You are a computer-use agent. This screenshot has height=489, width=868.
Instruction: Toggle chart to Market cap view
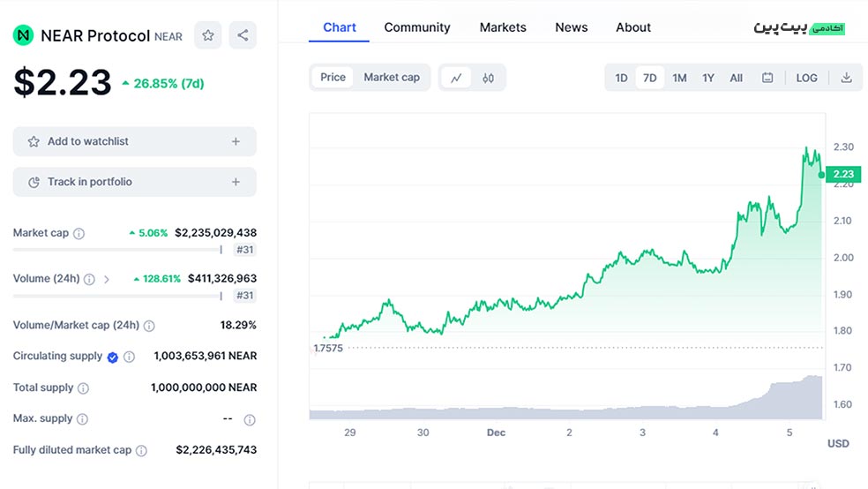392,78
